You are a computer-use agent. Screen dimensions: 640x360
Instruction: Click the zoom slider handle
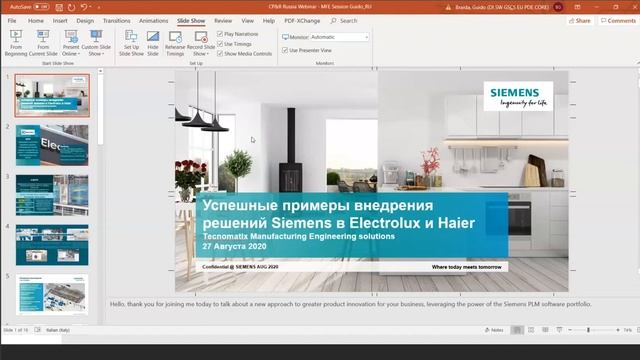pyautogui.click(x=588, y=330)
